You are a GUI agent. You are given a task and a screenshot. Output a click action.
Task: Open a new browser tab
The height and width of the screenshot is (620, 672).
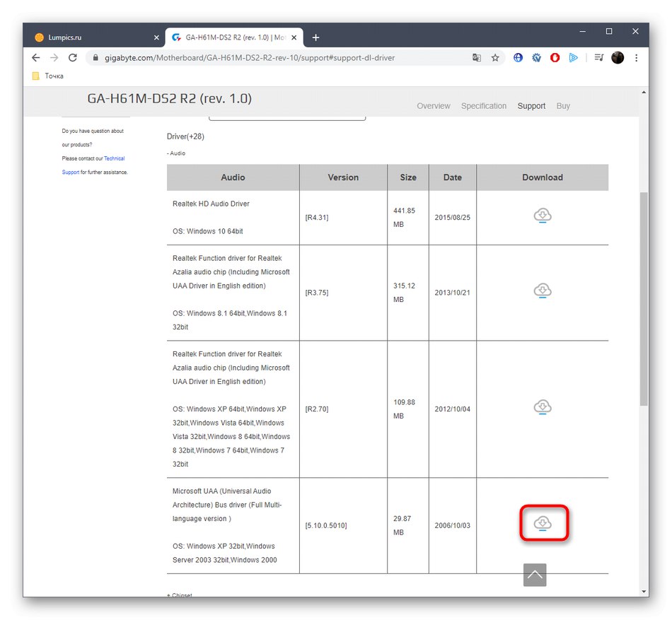316,37
